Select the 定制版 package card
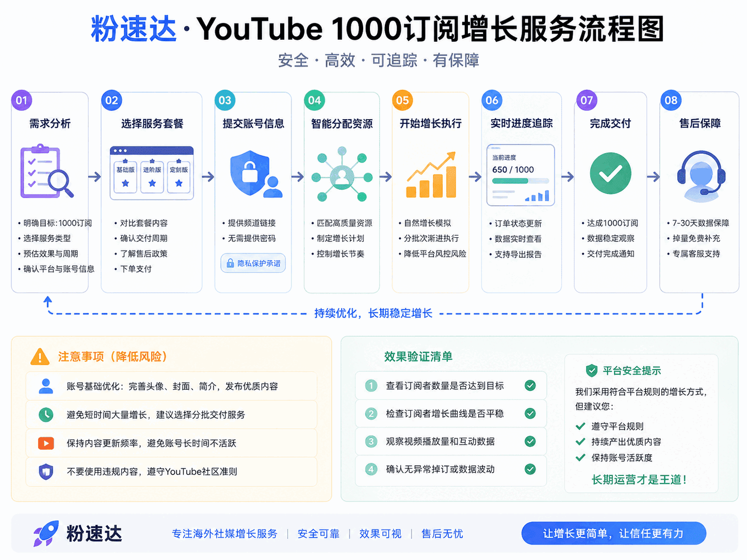 (179, 176)
